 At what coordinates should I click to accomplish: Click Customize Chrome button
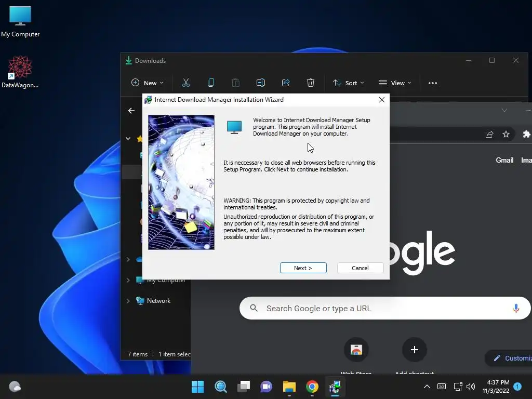(x=509, y=358)
